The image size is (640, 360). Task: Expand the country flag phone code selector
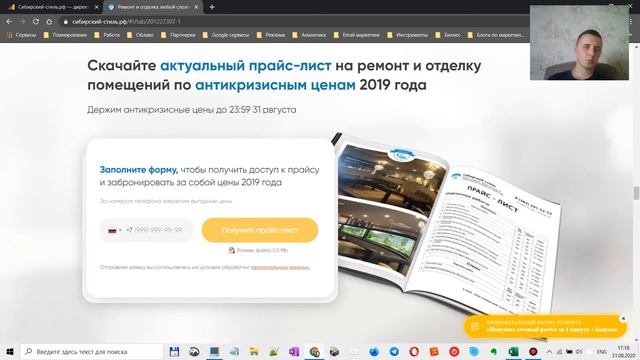tap(115, 230)
